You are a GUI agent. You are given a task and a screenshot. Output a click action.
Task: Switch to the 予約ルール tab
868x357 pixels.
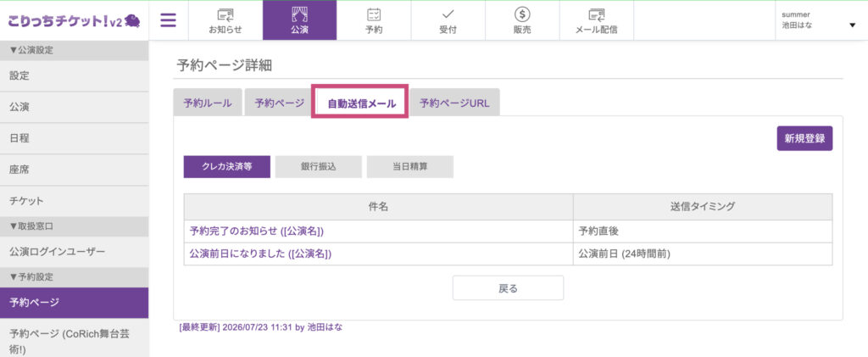208,103
